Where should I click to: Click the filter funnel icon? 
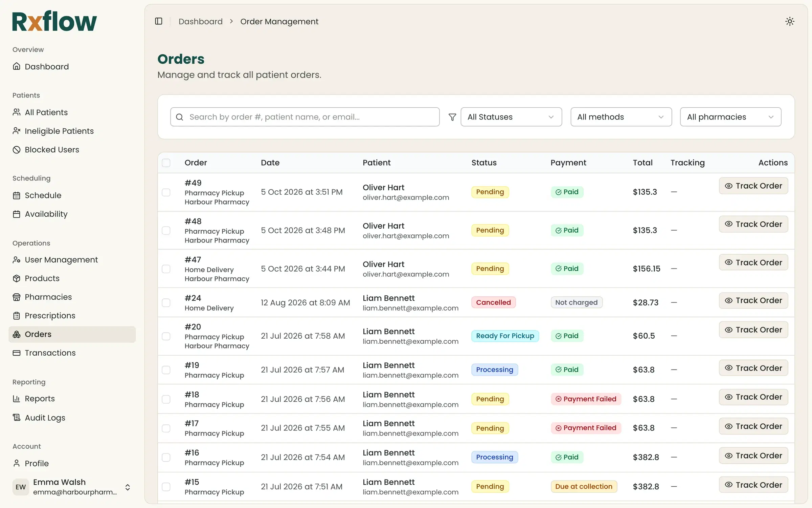pos(452,117)
